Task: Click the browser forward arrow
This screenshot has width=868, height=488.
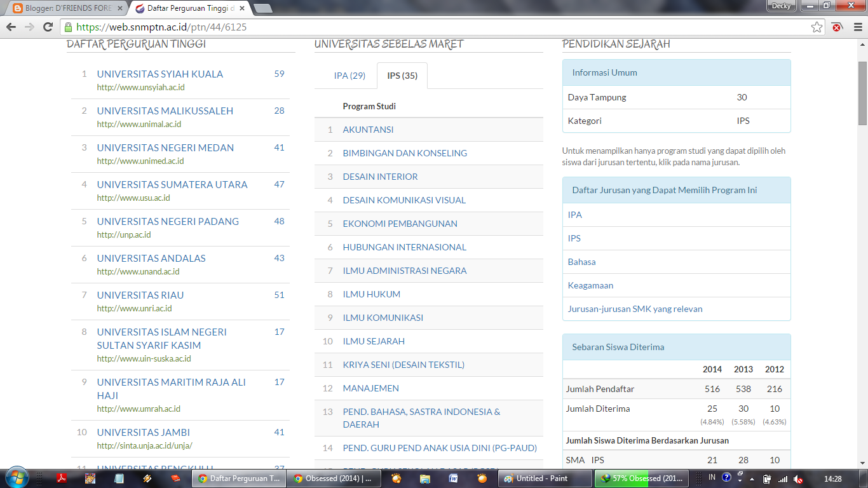Action: pyautogui.click(x=29, y=27)
